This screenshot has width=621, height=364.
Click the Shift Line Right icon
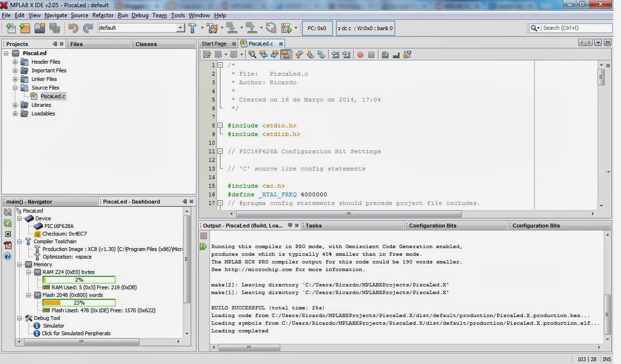click(346, 55)
